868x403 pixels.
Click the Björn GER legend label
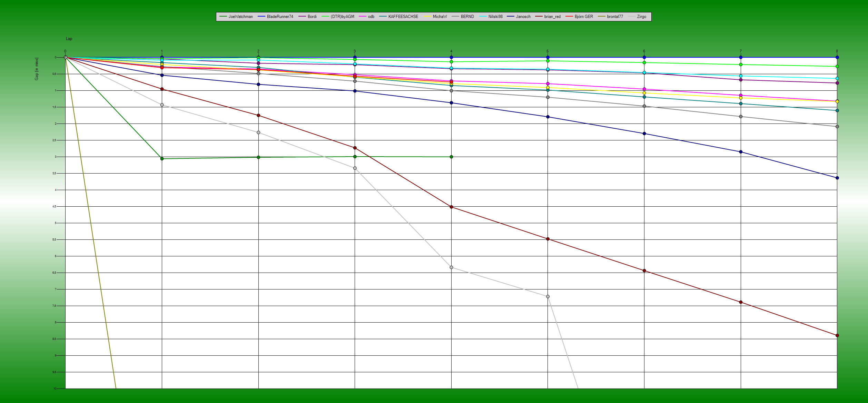tap(583, 16)
